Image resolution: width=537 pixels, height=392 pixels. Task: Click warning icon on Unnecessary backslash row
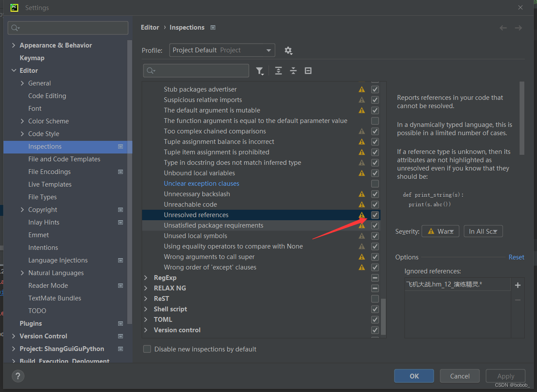[362, 194]
